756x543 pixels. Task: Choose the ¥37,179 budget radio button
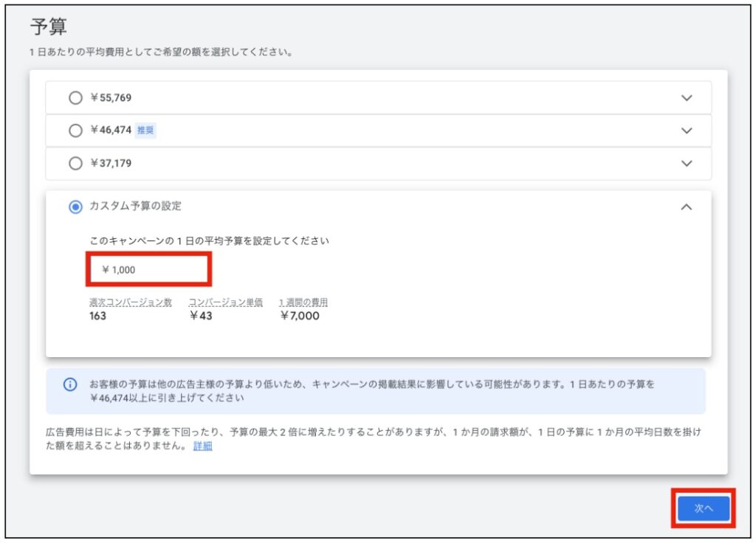75,164
